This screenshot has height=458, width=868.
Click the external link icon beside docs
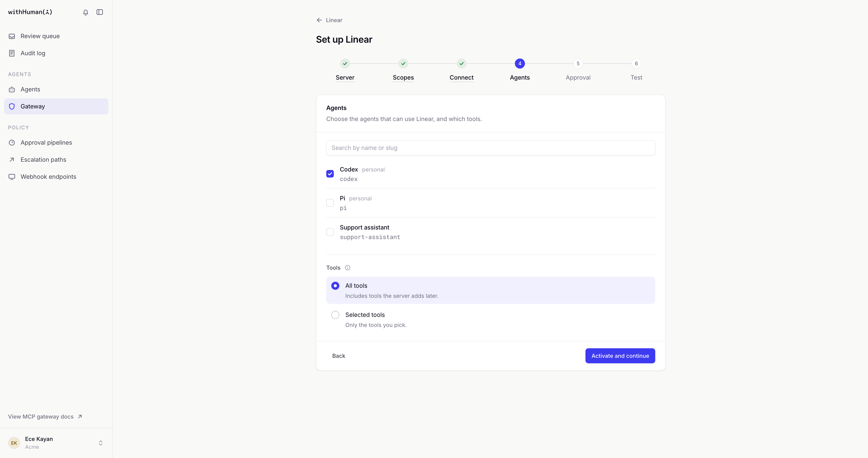click(x=80, y=417)
